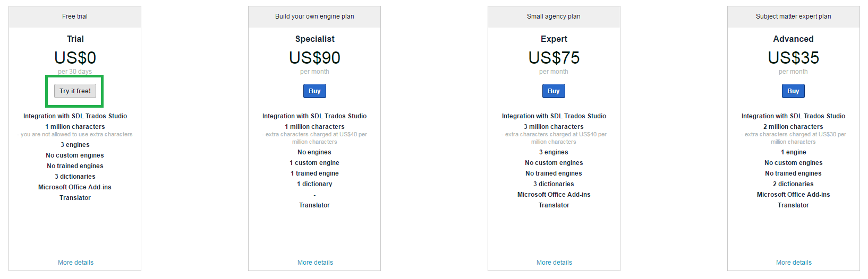
Task: Open More details for the Specialist plan
Action: pos(315,263)
